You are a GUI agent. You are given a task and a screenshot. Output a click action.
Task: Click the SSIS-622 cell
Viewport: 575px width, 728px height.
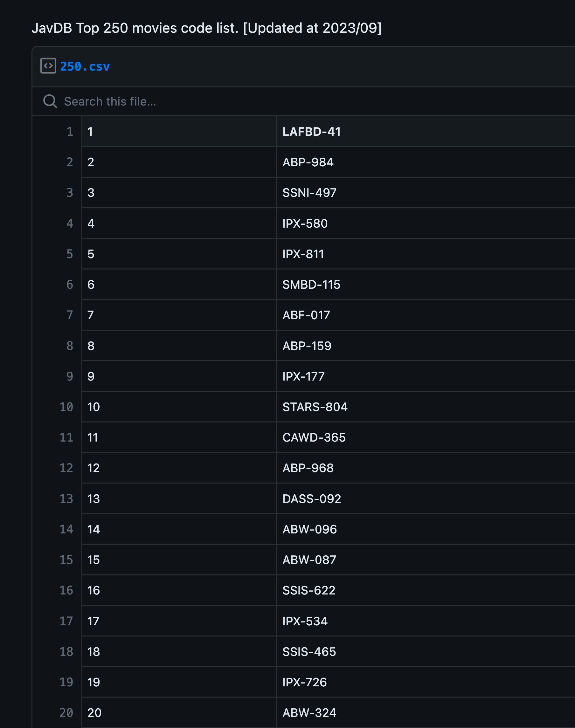(x=309, y=590)
